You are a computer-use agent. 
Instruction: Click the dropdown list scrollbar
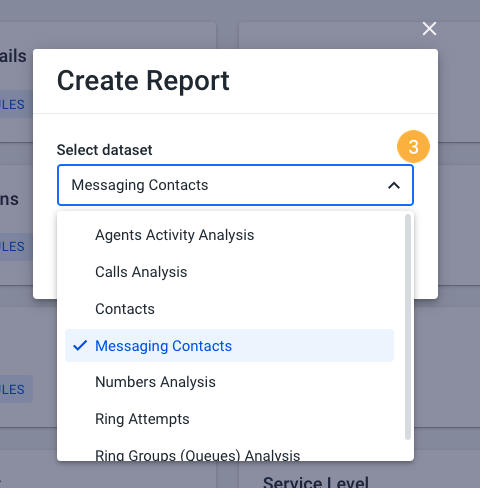[408, 327]
